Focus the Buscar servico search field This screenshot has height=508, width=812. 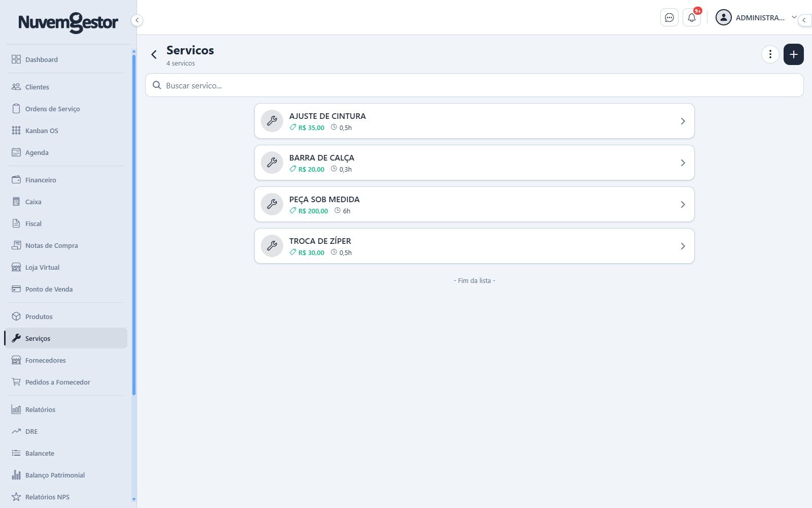click(475, 85)
